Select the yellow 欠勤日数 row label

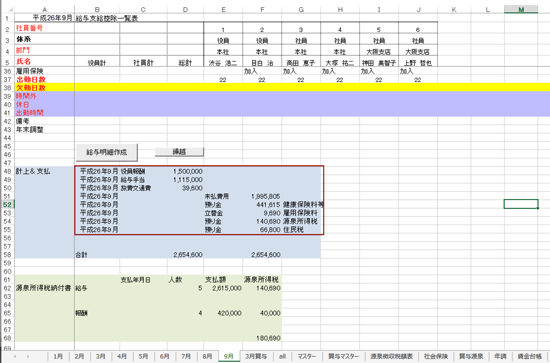point(45,88)
